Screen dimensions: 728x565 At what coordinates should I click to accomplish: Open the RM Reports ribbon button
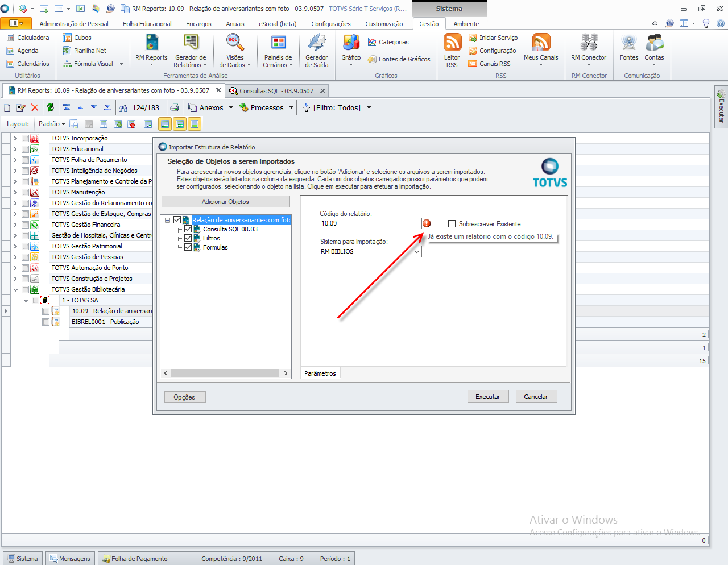coord(151,51)
